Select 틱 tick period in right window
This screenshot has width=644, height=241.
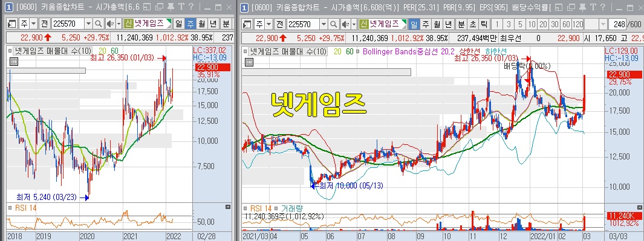[x=484, y=24]
